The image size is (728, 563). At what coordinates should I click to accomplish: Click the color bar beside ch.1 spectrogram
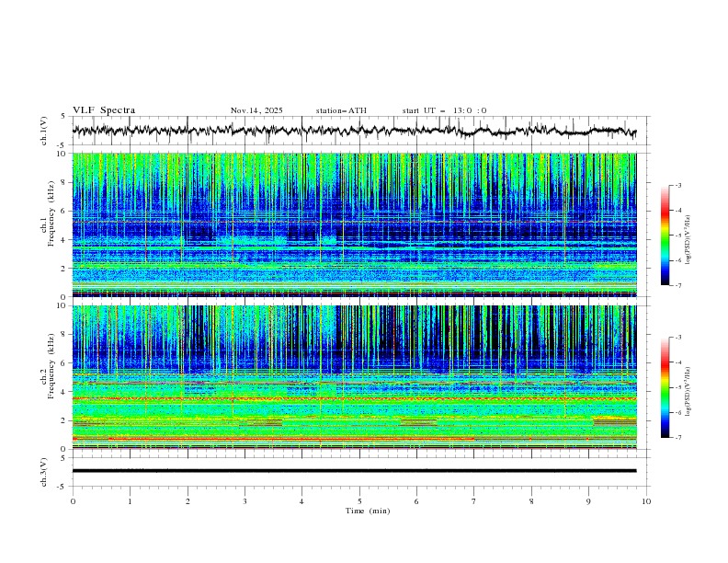click(x=665, y=236)
